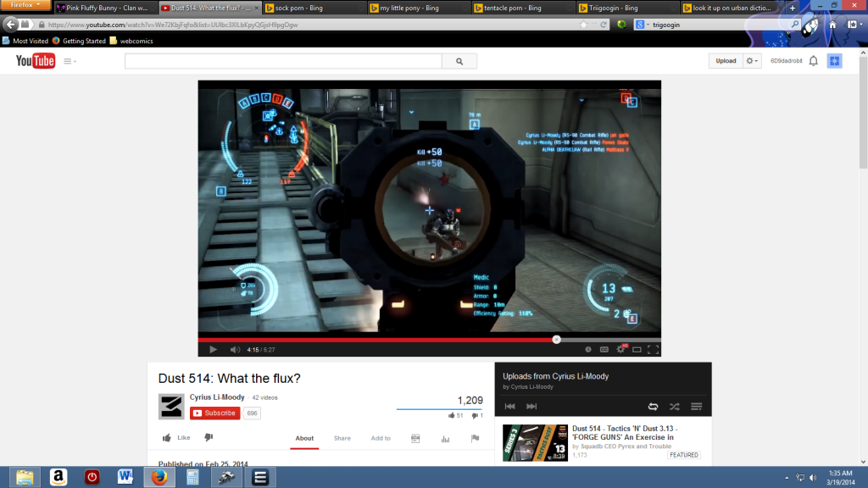The image size is (868, 488).
Task: Open the webcomics bookmark folder
Action: [x=131, y=41]
